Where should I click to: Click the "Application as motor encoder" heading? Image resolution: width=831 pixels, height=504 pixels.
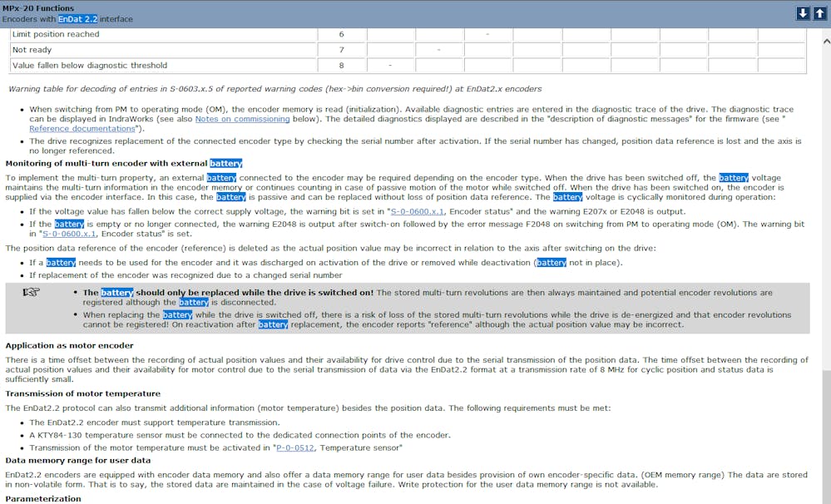pos(69,345)
